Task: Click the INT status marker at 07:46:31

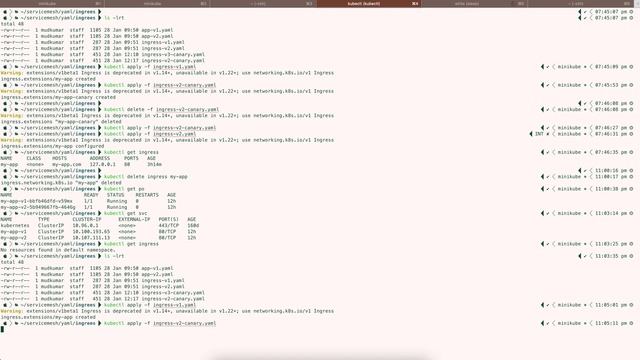Action: pos(539,134)
